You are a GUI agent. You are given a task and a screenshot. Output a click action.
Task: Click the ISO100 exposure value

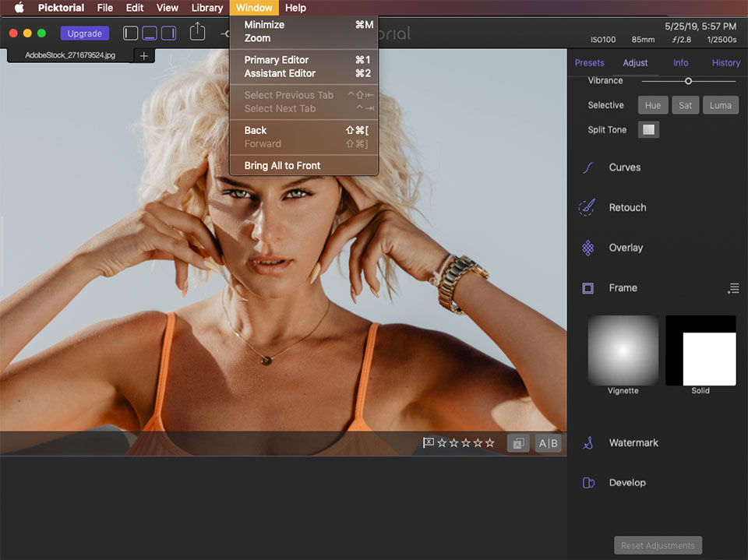coord(603,40)
